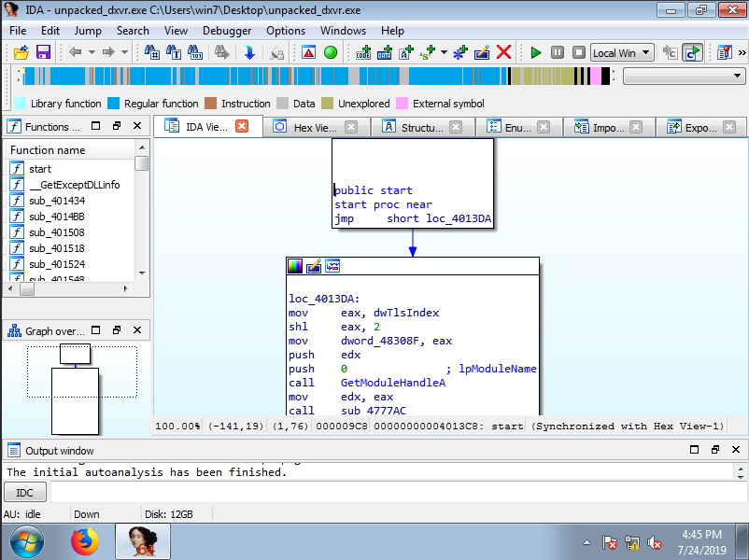This screenshot has height=560, width=749.
Task: Click the blue asterisk array icon
Action: 460,52
